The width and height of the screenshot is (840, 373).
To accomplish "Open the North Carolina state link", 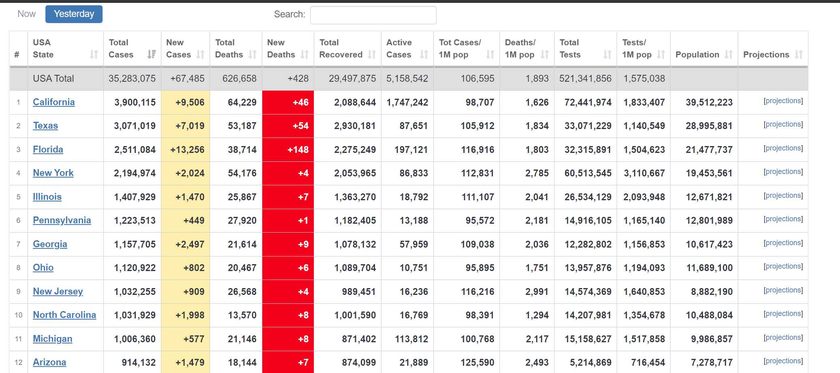I will click(64, 315).
